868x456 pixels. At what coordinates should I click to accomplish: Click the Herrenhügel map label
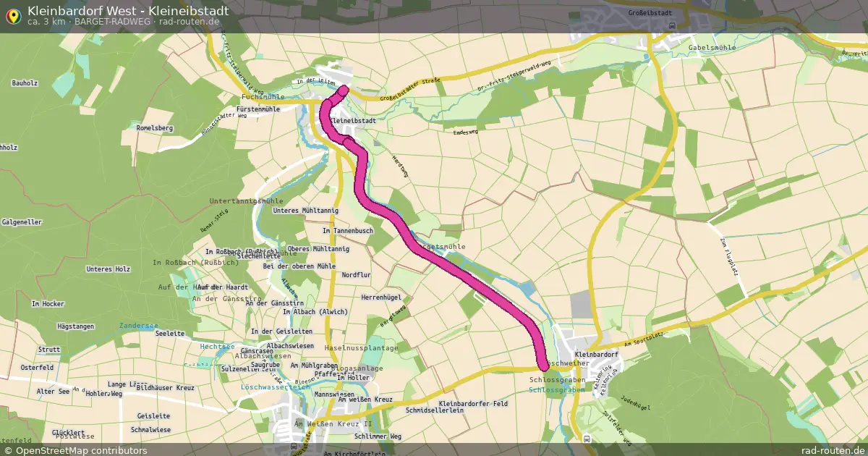point(380,297)
